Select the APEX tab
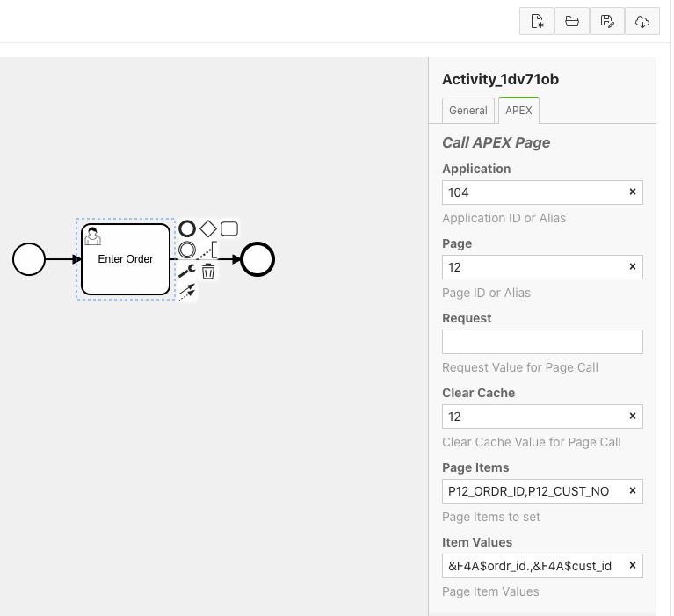 pos(518,111)
